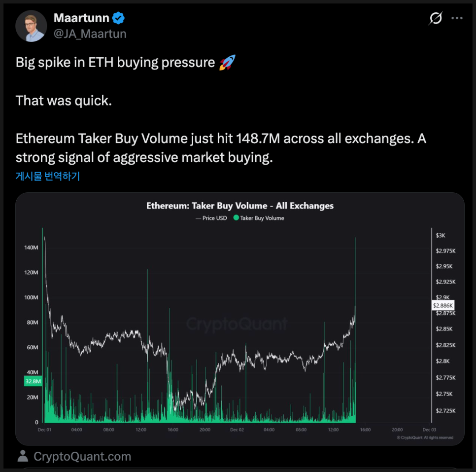Click the person icon beside CryptoQuant.com

(x=23, y=456)
